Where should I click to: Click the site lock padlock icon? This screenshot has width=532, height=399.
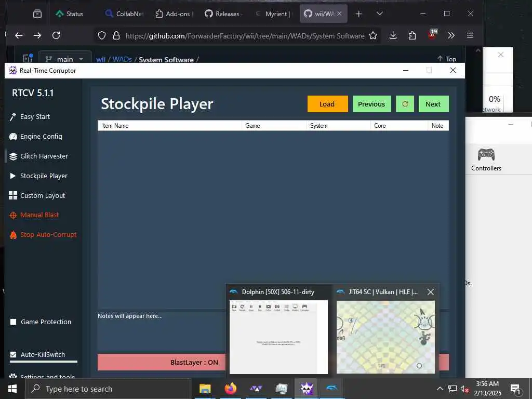tap(116, 36)
